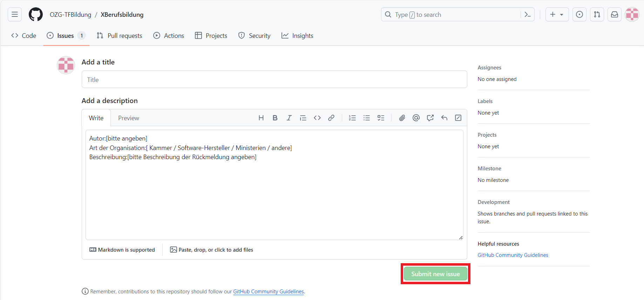Click the Heading formatting icon
Image resolution: width=644 pixels, height=300 pixels.
pos(261,118)
